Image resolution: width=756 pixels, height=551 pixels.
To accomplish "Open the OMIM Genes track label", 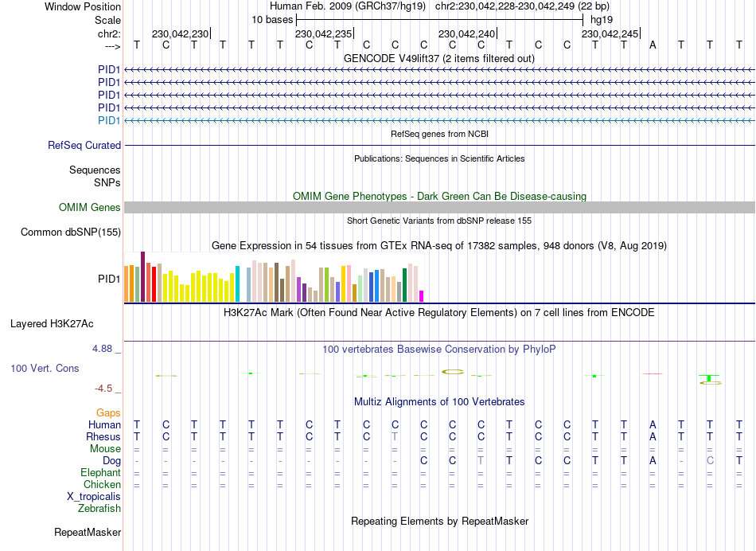I will point(90,208).
